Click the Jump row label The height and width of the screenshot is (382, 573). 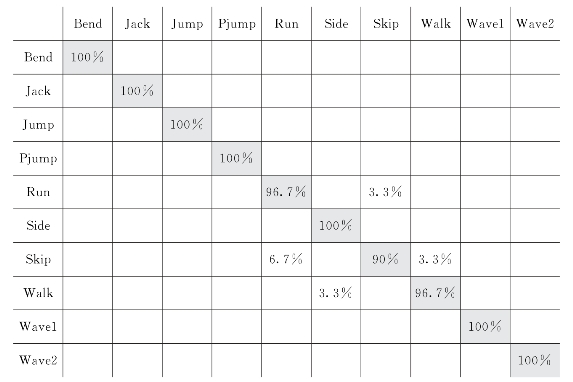(38, 125)
